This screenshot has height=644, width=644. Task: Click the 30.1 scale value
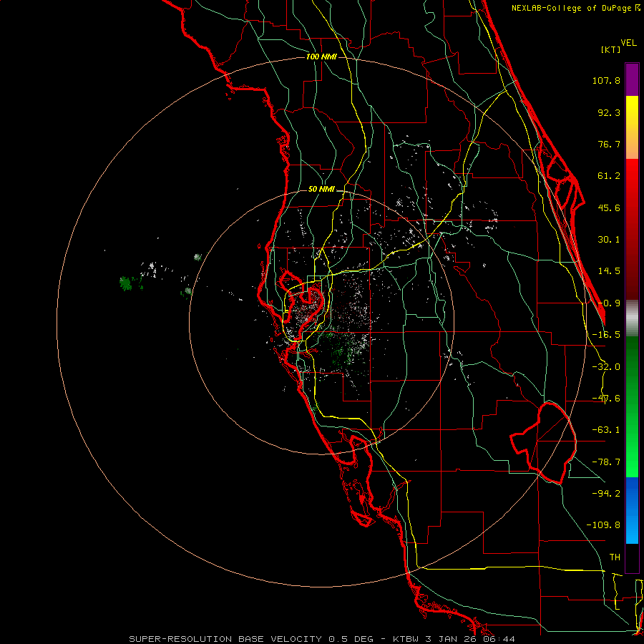tap(609, 240)
